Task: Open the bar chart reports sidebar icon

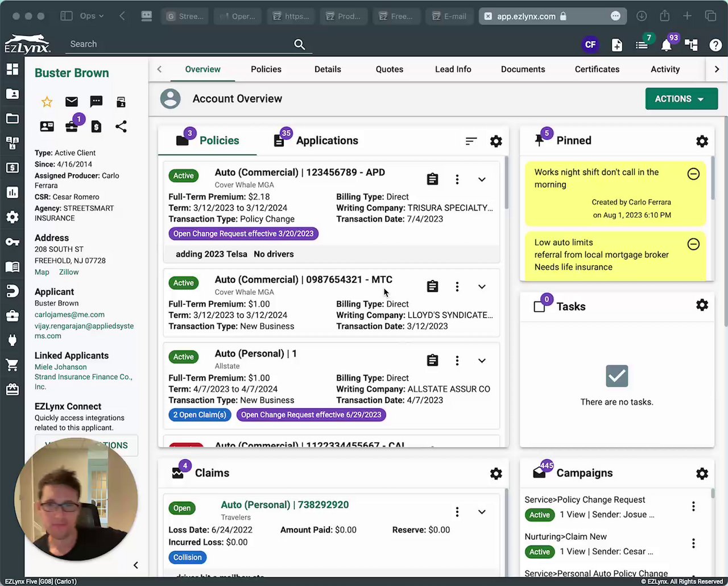Action: 12,192
